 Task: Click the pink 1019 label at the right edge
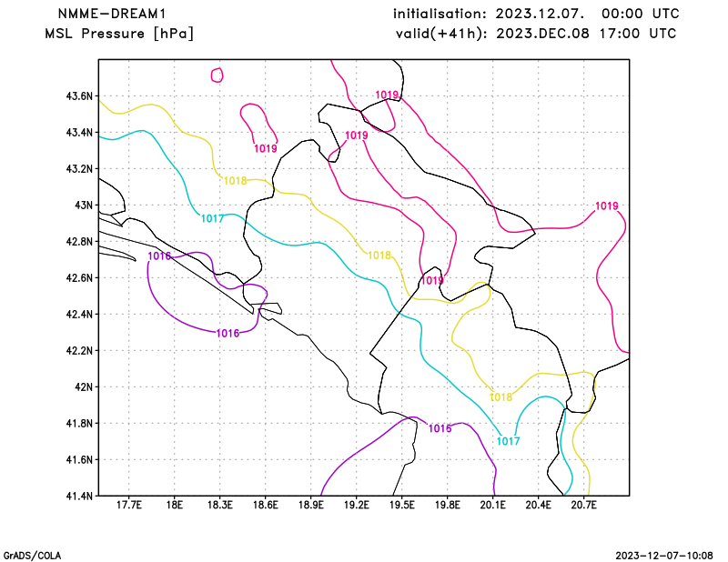[x=606, y=206]
